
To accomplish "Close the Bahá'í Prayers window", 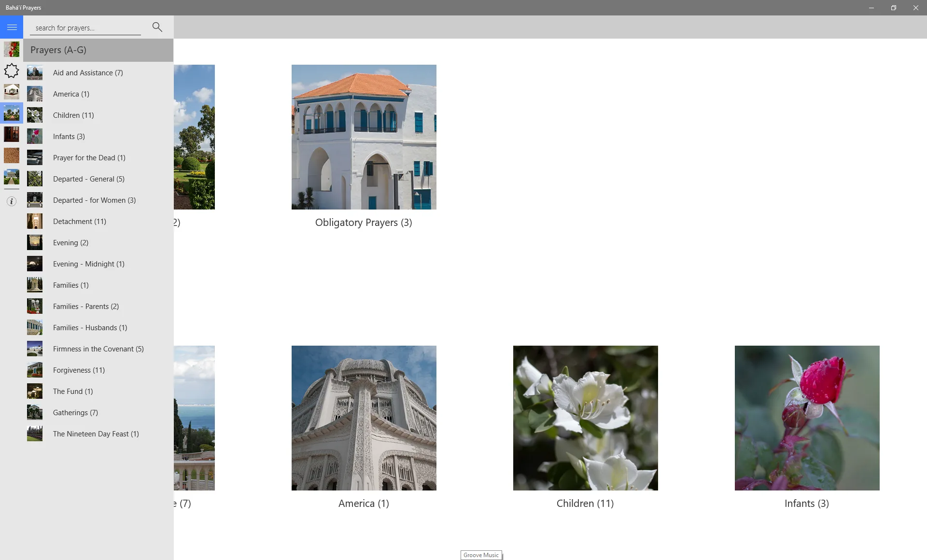I will [916, 8].
